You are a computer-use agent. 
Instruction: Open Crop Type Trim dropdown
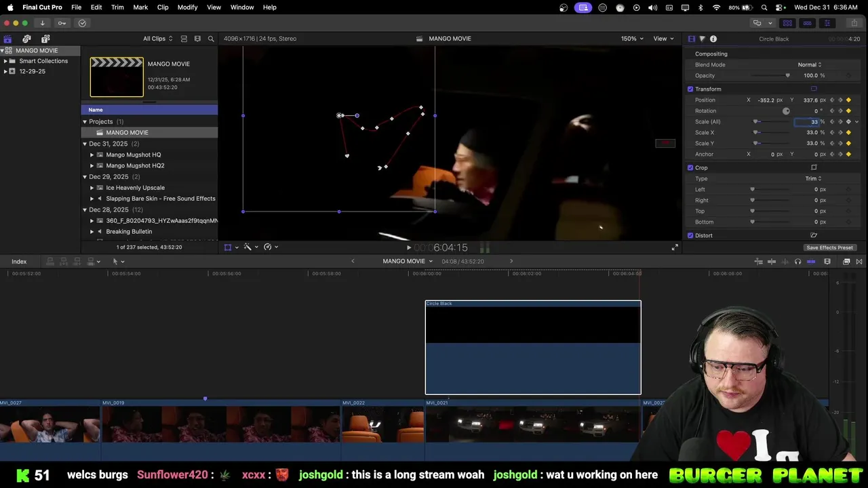(813, 178)
